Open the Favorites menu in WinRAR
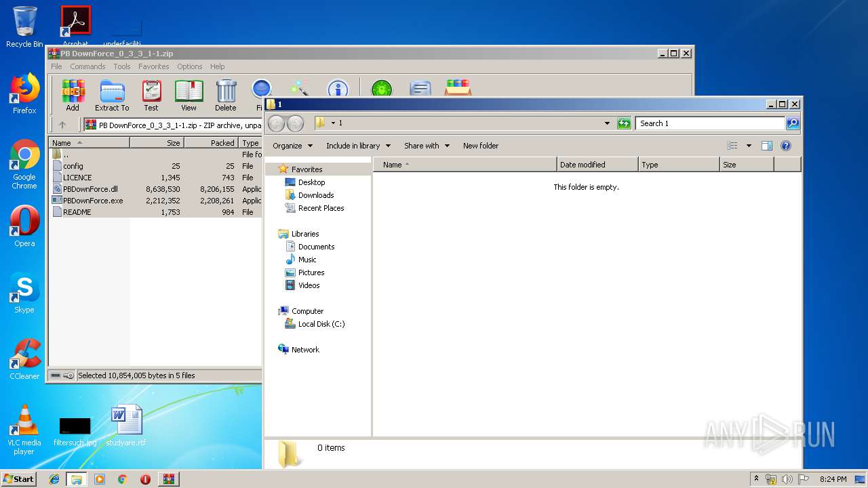This screenshot has height=488, width=868. click(154, 66)
